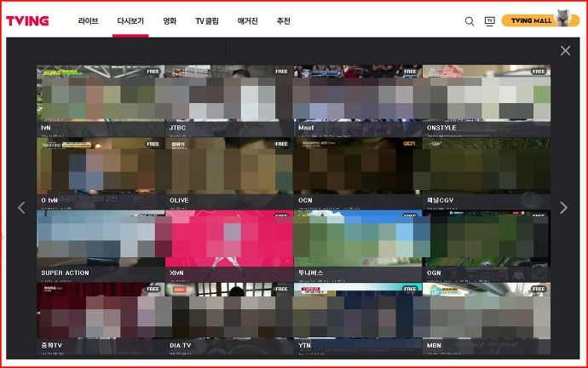The width and height of the screenshot is (588, 368).
Task: Click the TV icon beside search
Action: pyautogui.click(x=490, y=21)
